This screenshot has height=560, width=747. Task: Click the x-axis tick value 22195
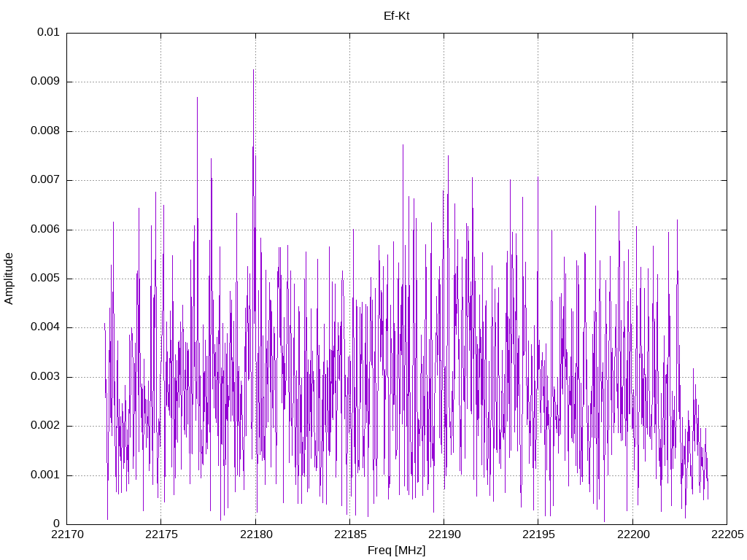(539, 534)
